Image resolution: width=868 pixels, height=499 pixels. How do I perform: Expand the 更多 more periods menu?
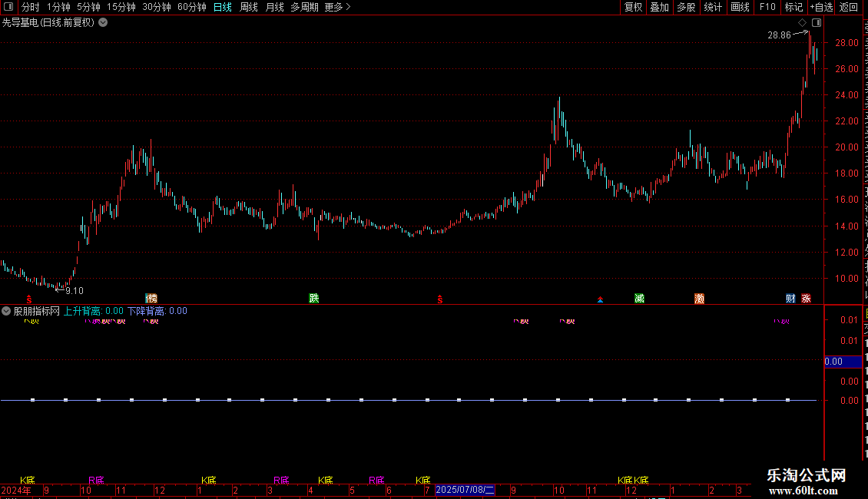337,7
